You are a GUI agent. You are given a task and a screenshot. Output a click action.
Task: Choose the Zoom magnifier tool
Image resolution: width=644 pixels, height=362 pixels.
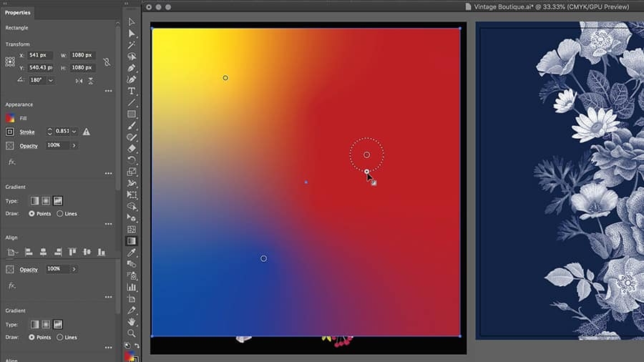(132, 333)
